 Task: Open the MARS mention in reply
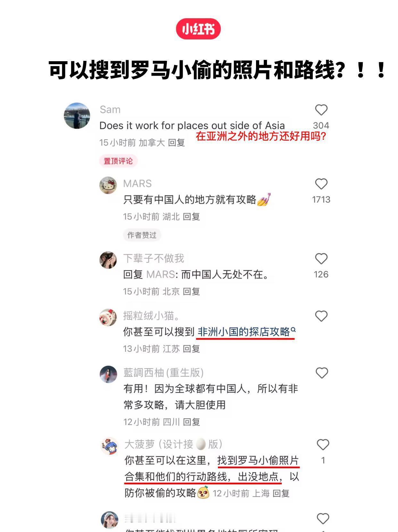161,275
